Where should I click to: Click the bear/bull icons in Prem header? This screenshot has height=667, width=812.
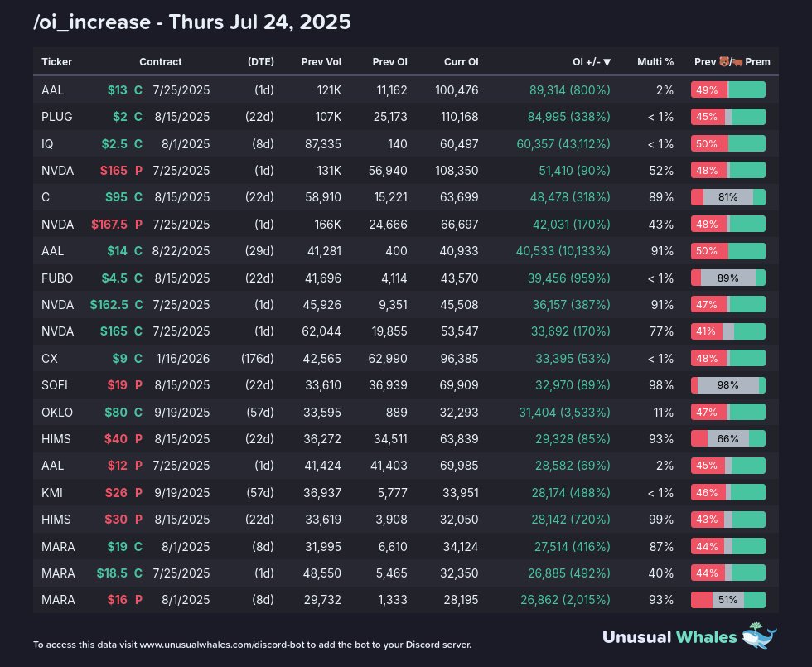click(x=731, y=62)
